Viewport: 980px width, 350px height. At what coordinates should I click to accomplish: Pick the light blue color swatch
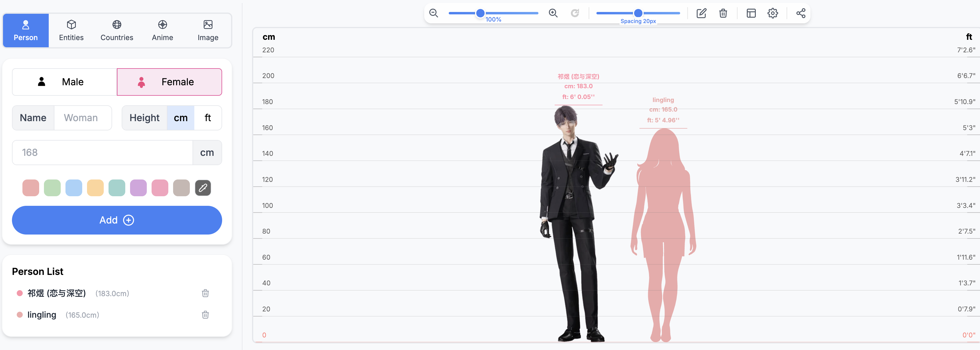click(74, 188)
